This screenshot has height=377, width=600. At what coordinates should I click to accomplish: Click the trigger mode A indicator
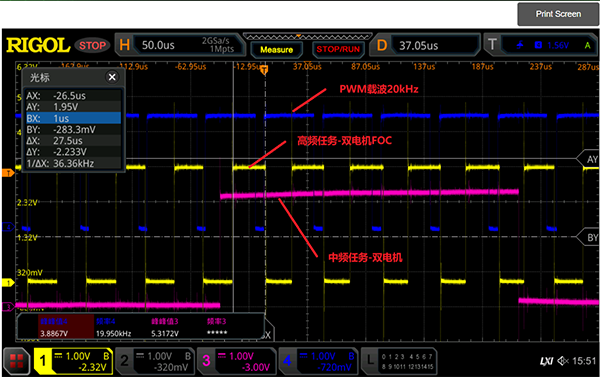[587, 46]
